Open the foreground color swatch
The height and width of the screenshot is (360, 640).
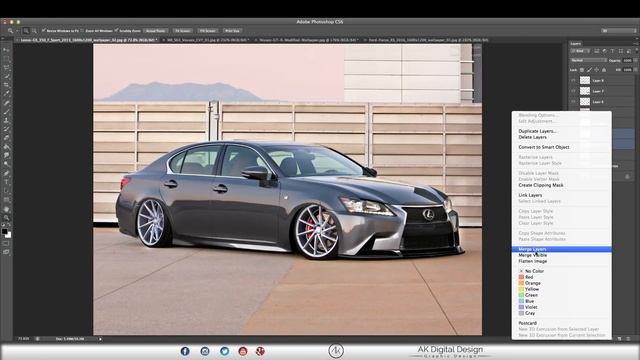4,231
